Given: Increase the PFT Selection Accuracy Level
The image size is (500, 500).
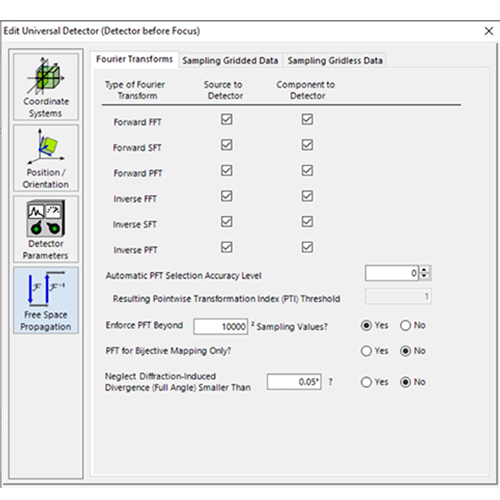Looking at the screenshot, I should click(x=424, y=270).
